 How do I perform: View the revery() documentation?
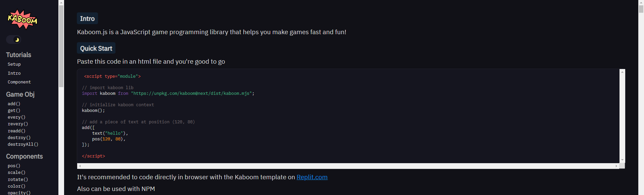(x=17, y=124)
